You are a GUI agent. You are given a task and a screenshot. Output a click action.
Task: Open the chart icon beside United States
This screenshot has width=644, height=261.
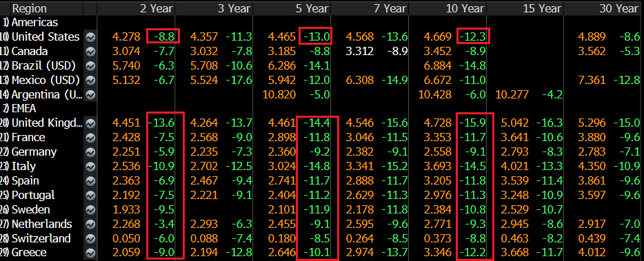click(x=90, y=37)
